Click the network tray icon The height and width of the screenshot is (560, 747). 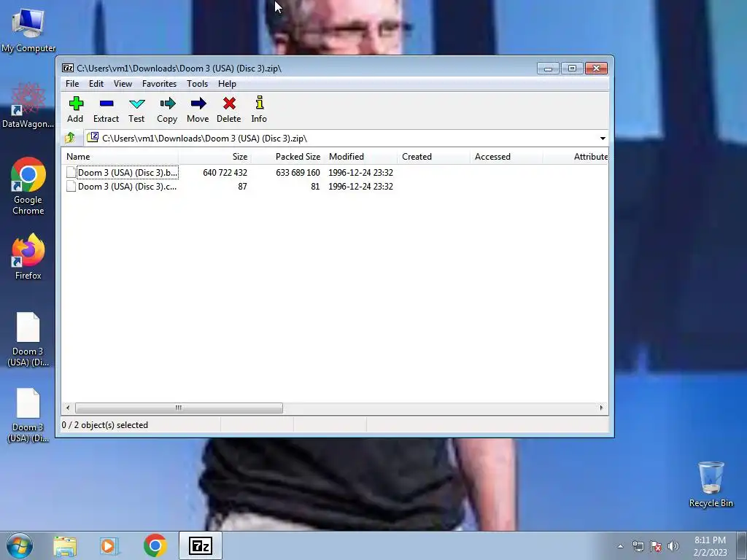[x=638, y=546]
